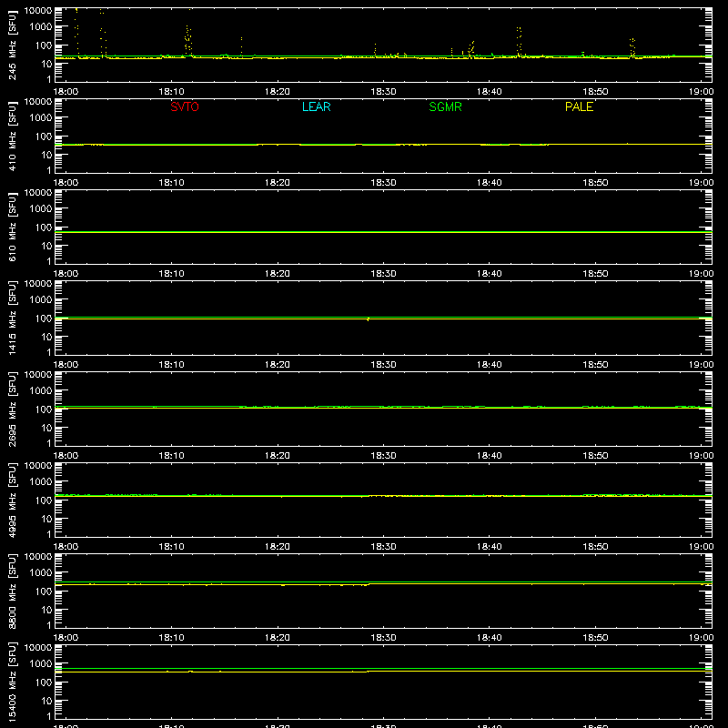
Task: Click the yellow PALE station legend label
Action: point(579,106)
